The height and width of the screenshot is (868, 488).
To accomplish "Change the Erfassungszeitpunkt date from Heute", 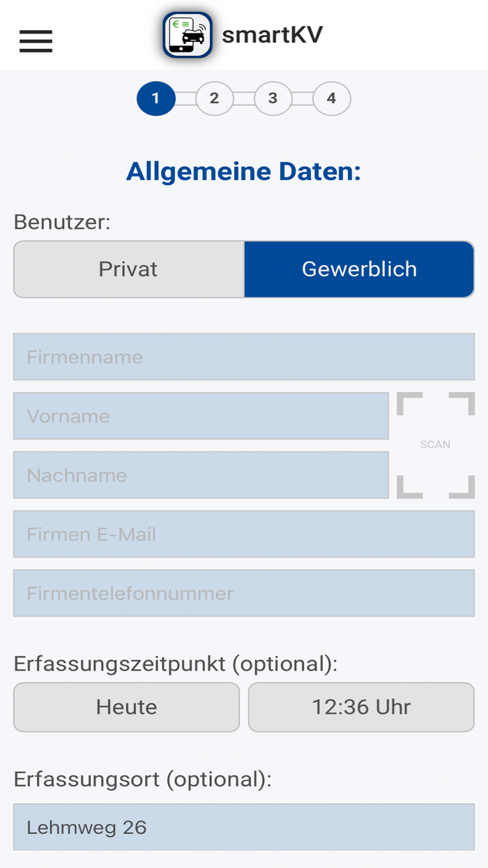I will pos(126,707).
